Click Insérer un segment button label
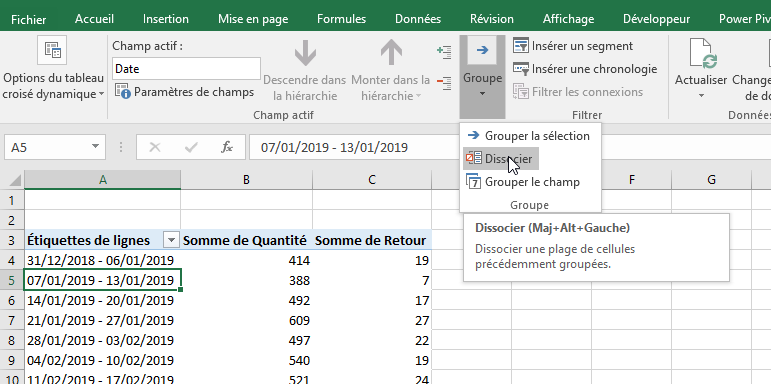 click(x=582, y=46)
